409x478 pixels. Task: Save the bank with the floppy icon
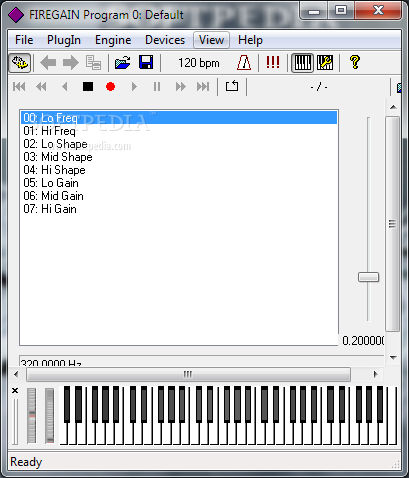146,63
